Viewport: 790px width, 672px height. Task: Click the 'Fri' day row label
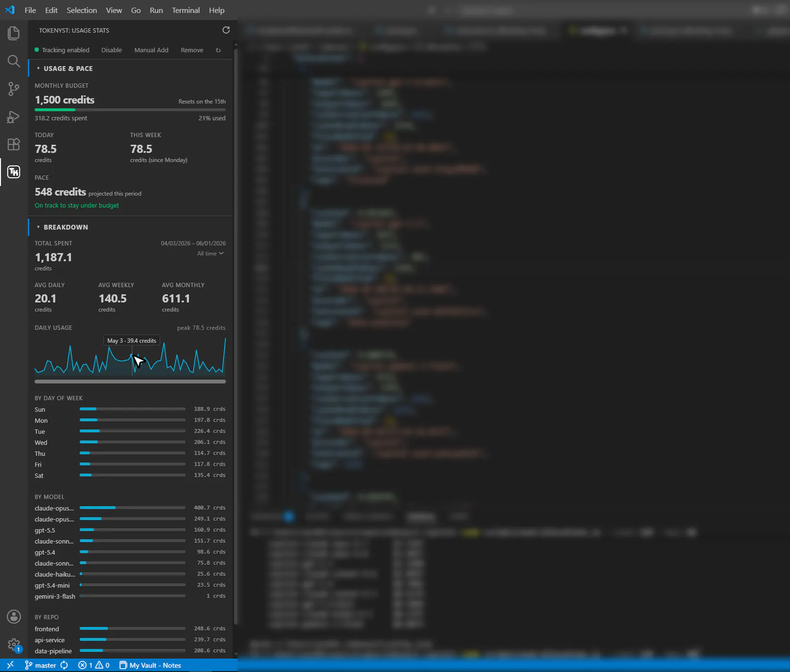(x=38, y=464)
